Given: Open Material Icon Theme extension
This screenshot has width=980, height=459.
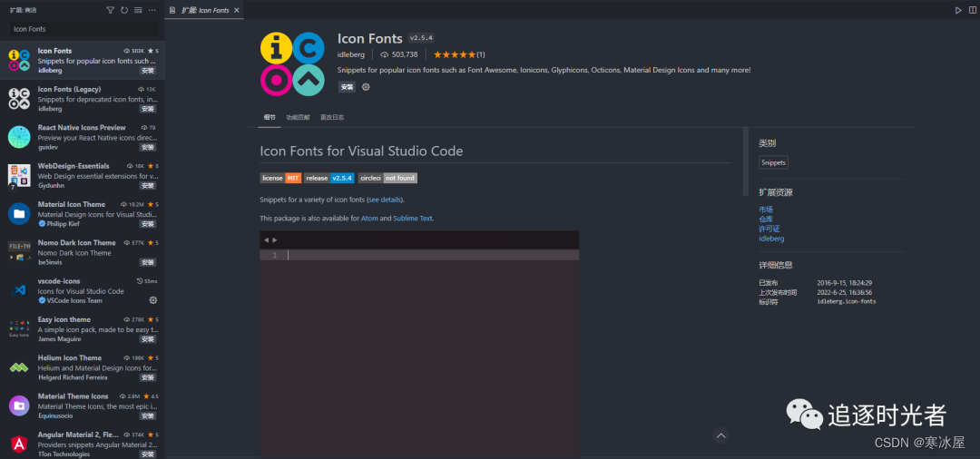Looking at the screenshot, I should (x=82, y=213).
